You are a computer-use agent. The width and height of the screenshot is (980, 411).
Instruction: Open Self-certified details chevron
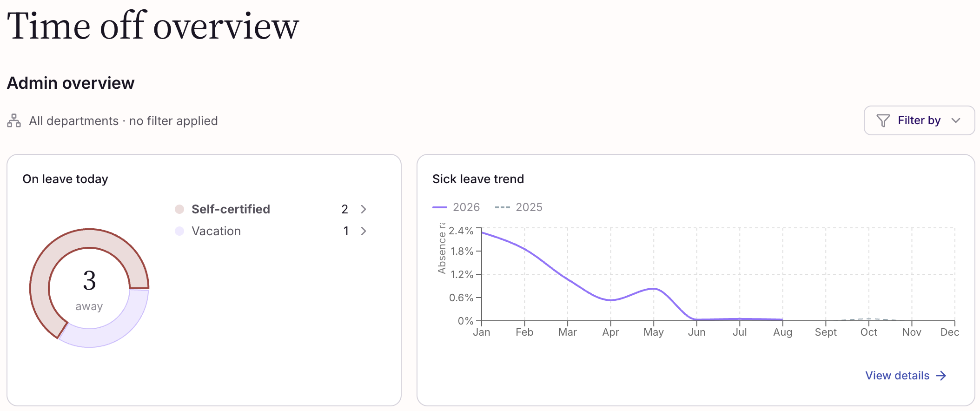(364, 209)
